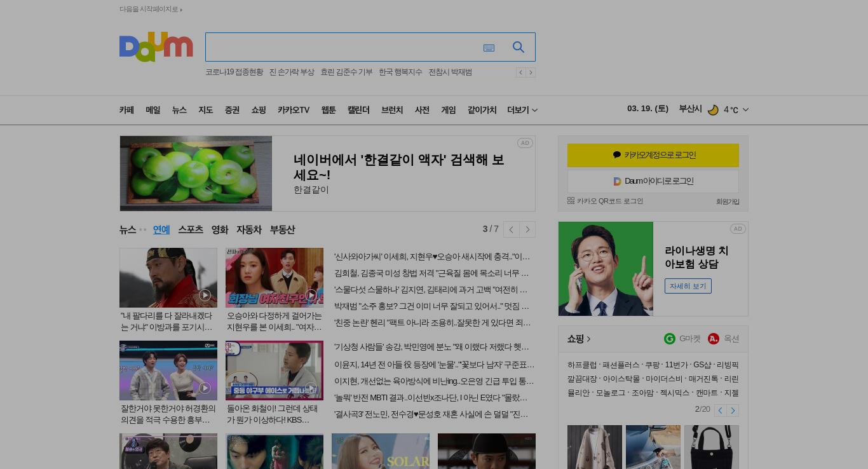Show next shopping page
Image resolution: width=868 pixels, height=469 pixels.
tap(733, 411)
